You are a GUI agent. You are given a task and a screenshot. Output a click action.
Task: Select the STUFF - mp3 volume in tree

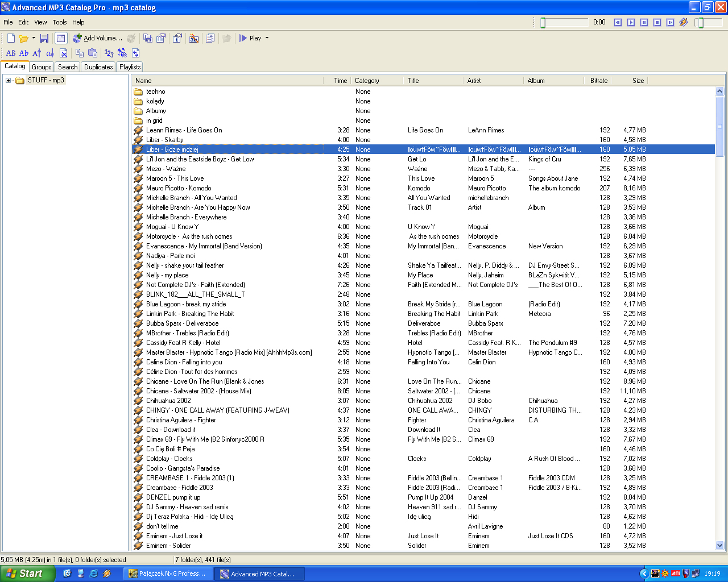[45, 80]
